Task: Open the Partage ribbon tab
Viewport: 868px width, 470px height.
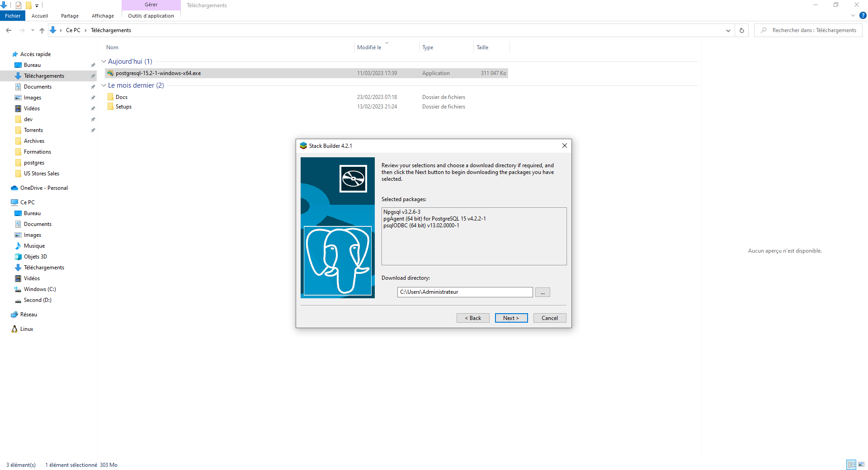Action: [x=70, y=16]
